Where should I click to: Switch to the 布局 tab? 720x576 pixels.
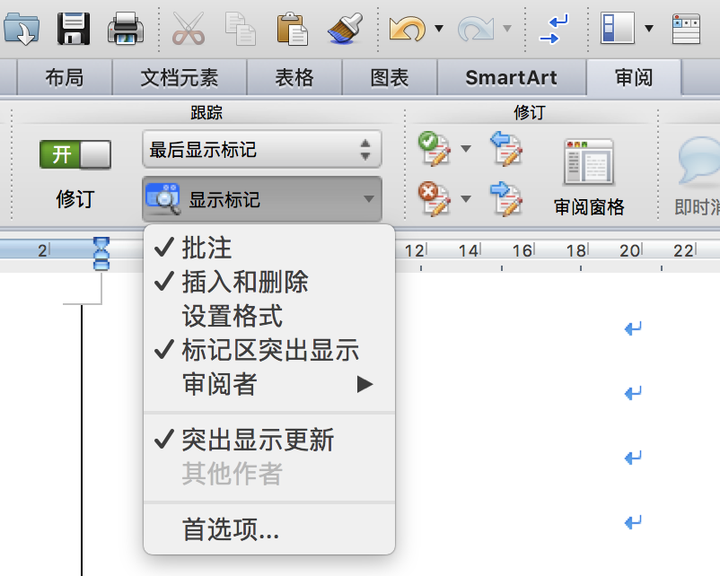tap(65, 77)
